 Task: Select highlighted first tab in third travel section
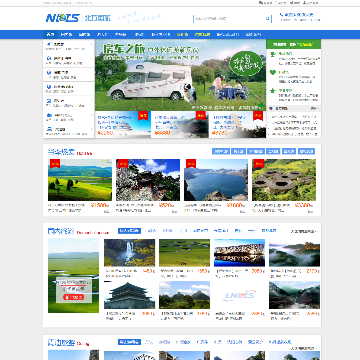pos(129,342)
